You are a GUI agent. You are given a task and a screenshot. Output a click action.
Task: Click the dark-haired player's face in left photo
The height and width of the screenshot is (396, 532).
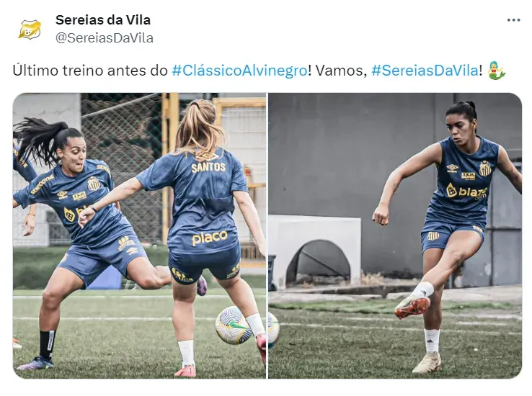click(x=74, y=151)
